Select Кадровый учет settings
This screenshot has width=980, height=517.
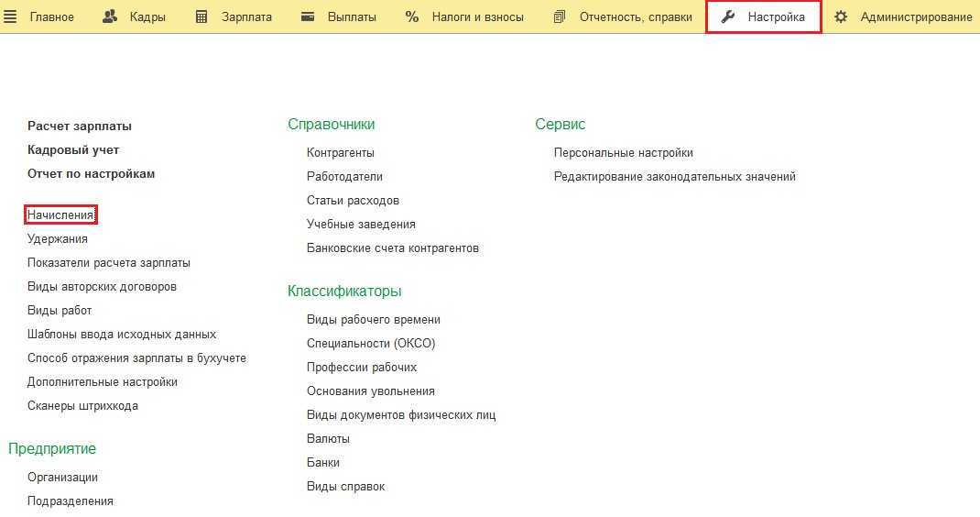pyautogui.click(x=73, y=149)
